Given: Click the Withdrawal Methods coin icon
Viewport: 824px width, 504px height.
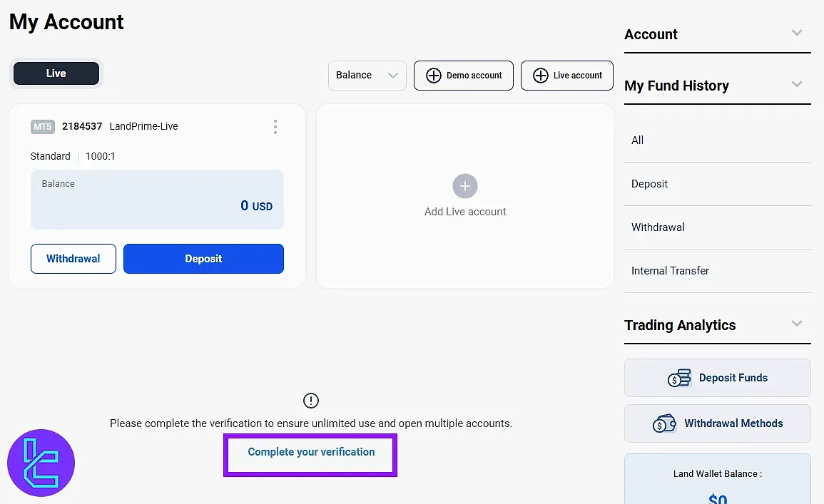Looking at the screenshot, I should tap(665, 423).
